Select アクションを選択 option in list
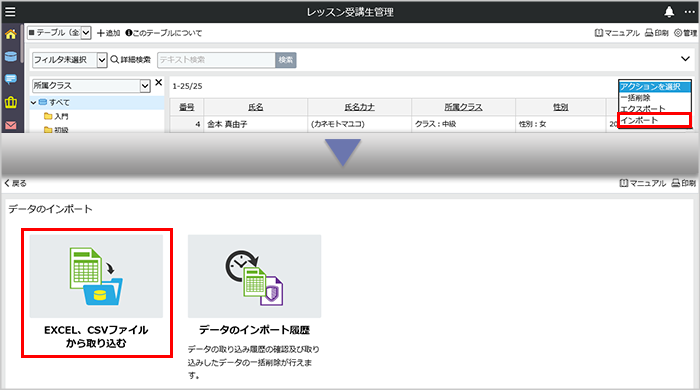Screen dimensions: 700x390 [654, 87]
